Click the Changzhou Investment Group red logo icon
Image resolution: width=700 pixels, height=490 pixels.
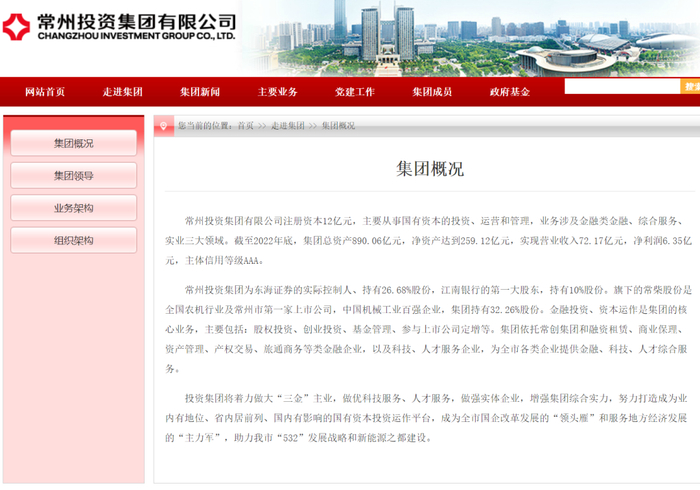pyautogui.click(x=16, y=27)
